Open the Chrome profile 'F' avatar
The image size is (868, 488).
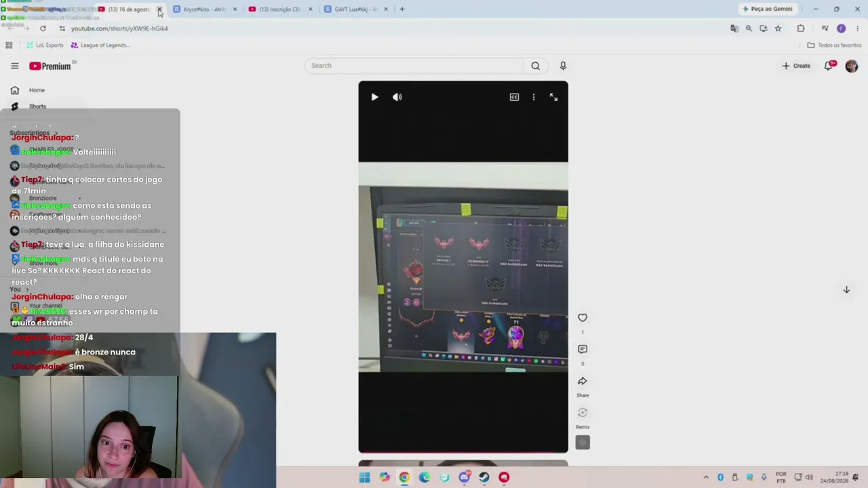842,28
